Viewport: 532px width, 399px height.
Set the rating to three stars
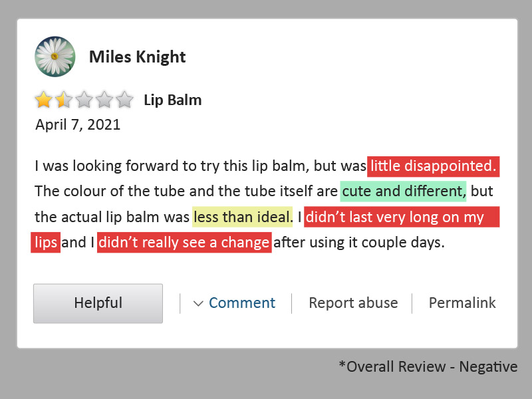[84, 98]
